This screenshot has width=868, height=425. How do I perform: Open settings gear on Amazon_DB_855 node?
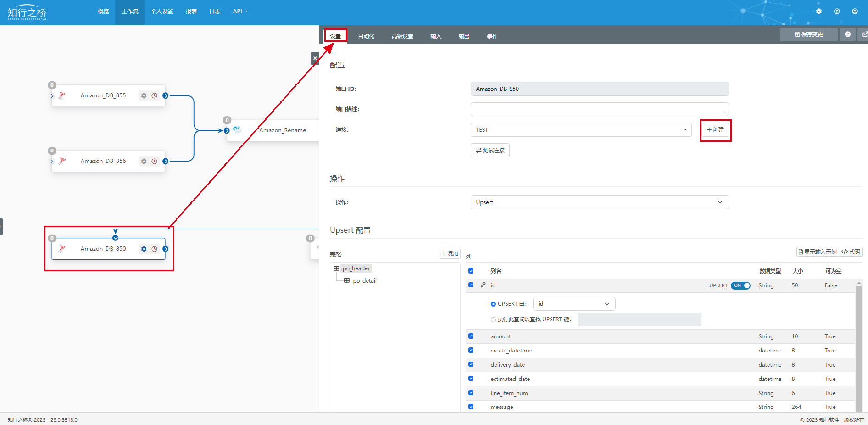[144, 96]
